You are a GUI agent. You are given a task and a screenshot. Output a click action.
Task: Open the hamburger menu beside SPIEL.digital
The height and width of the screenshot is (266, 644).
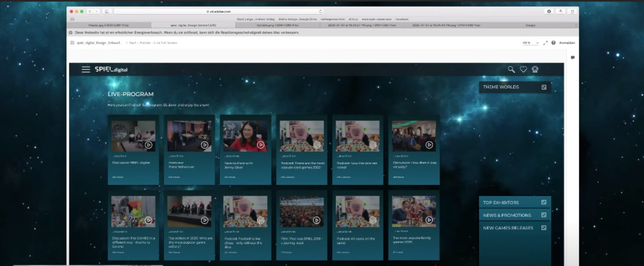(86, 69)
